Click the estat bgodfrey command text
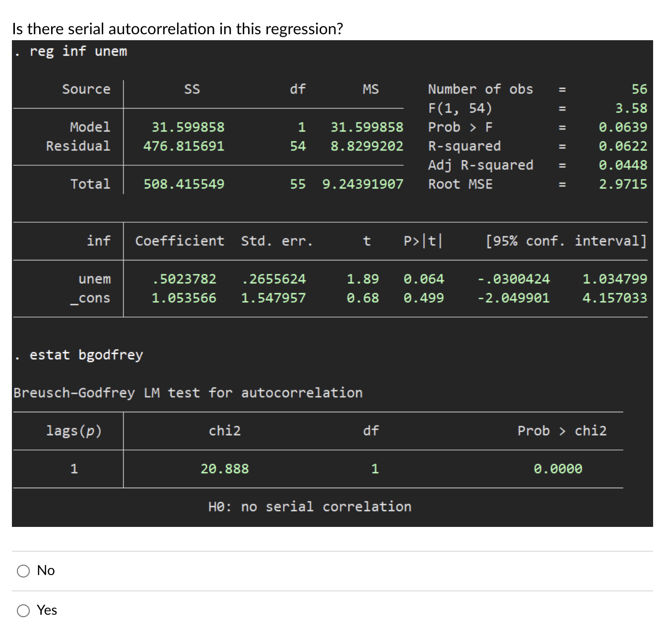 tap(85, 355)
